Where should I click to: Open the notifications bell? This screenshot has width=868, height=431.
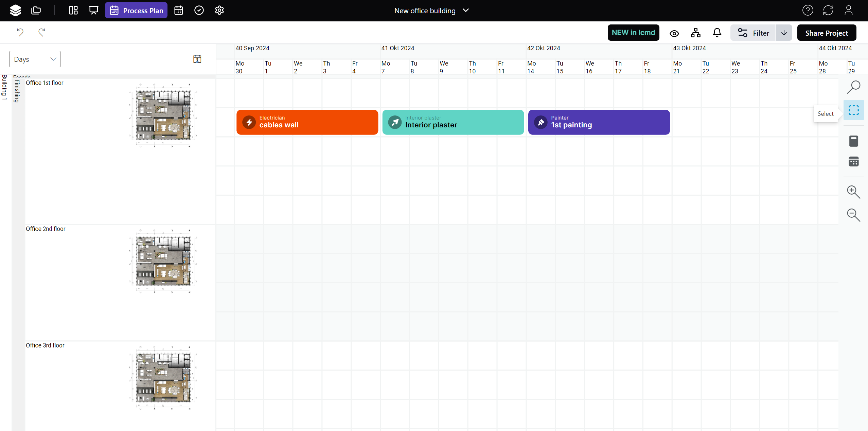point(717,33)
